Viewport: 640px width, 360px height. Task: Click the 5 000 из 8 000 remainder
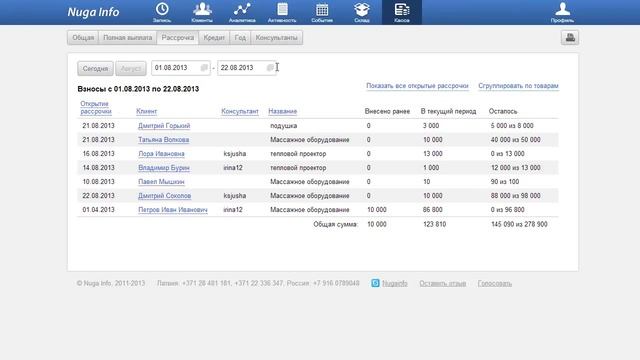pos(512,126)
